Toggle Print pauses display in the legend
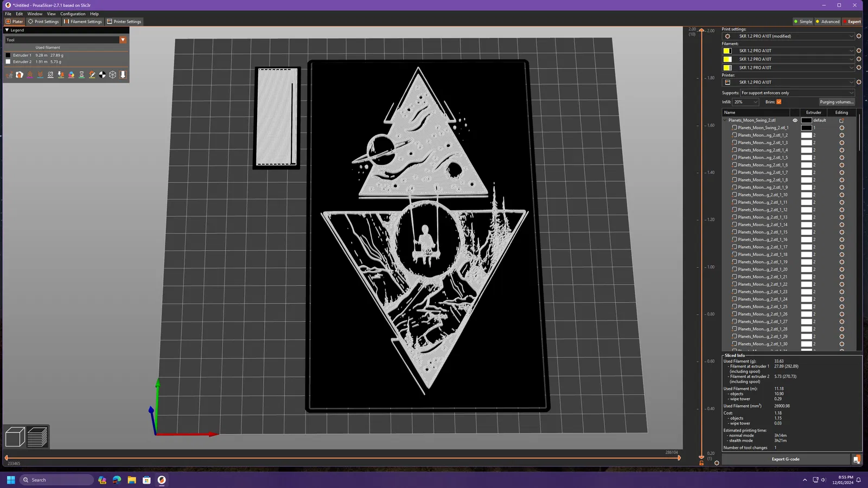This screenshot has width=868, height=488. point(81,75)
